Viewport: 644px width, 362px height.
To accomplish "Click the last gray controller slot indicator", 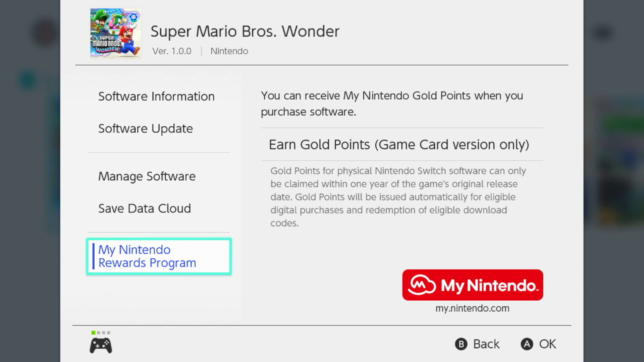I will click(x=109, y=333).
